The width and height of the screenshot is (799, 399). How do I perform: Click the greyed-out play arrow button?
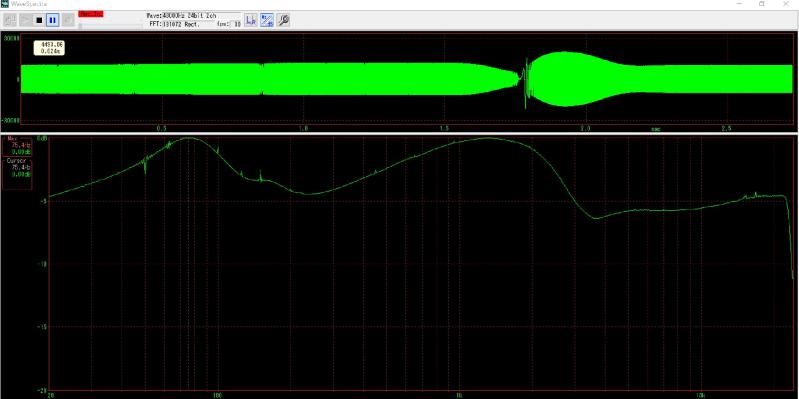[24, 20]
